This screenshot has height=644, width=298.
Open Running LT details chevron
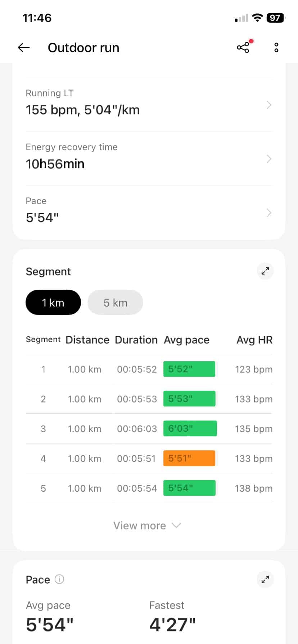[268, 105]
